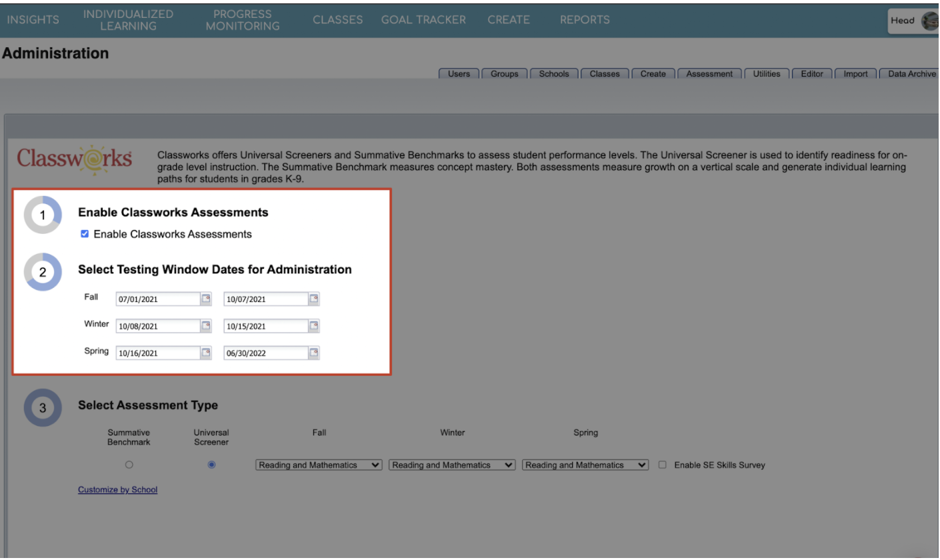
Task: Select the Create administration tab
Action: point(653,74)
